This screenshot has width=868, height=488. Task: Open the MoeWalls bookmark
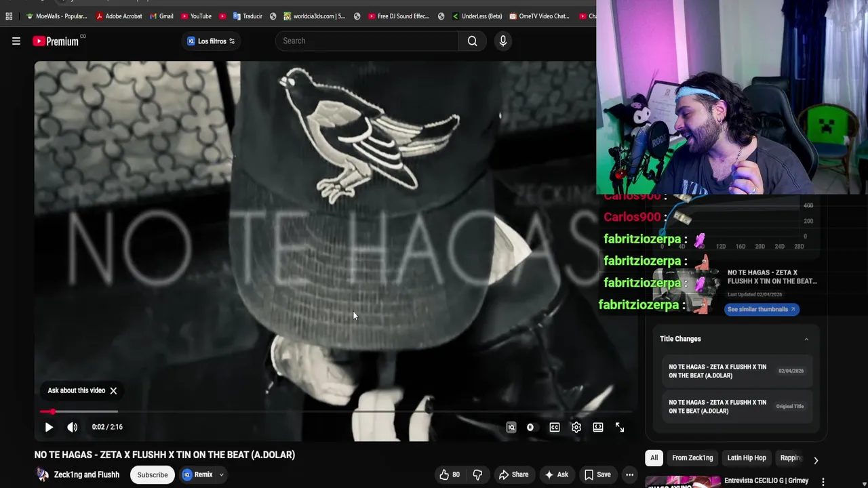(x=57, y=16)
